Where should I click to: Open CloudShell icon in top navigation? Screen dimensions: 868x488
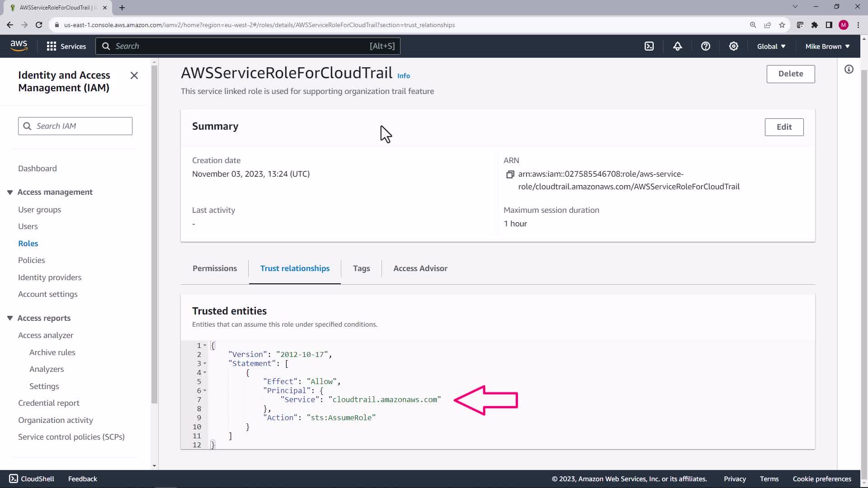(x=649, y=46)
